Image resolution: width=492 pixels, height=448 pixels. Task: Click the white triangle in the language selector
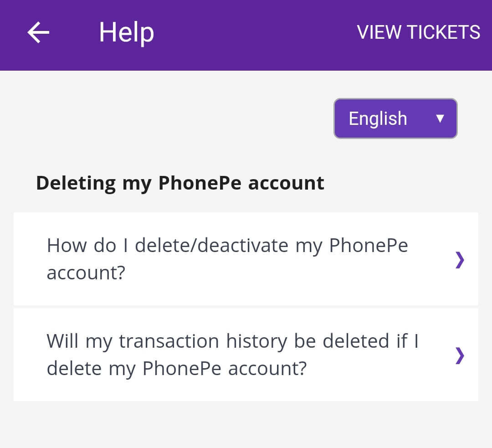click(440, 119)
